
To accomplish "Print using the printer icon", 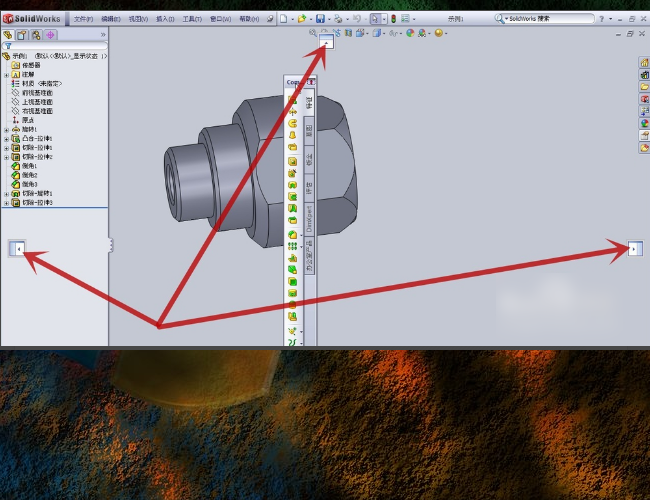I will pos(338,19).
